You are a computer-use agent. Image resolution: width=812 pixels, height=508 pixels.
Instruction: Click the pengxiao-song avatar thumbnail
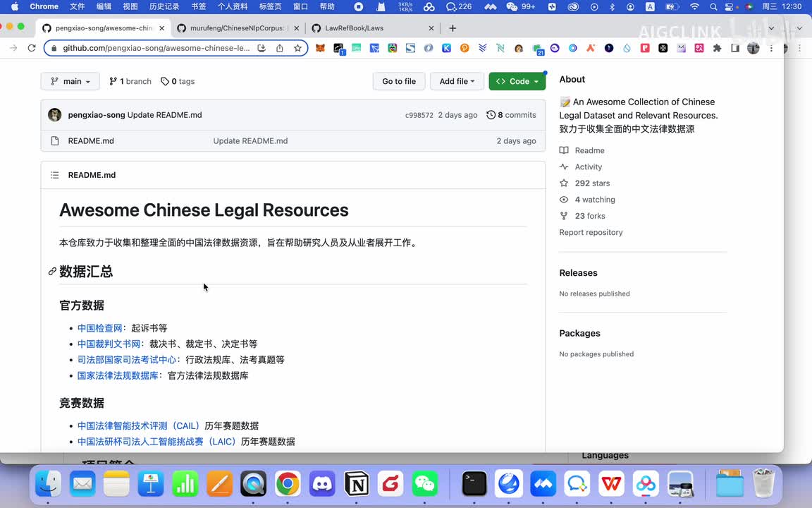[55, 115]
